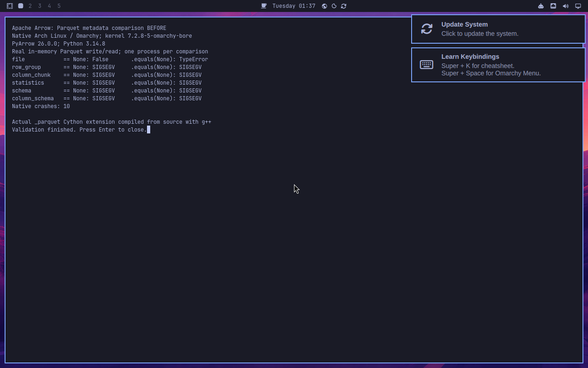588x368 pixels.
Task: Switch to workspace 4
Action: (50, 6)
